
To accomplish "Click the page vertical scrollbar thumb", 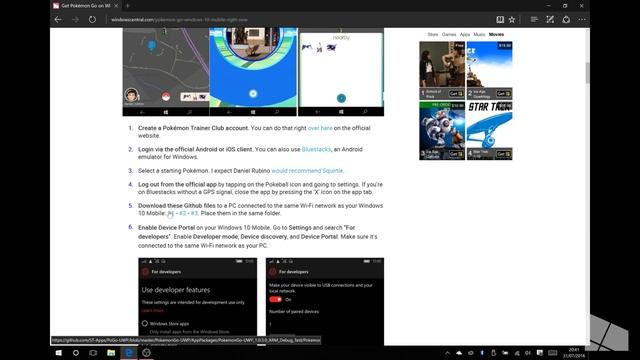I will (587, 73).
